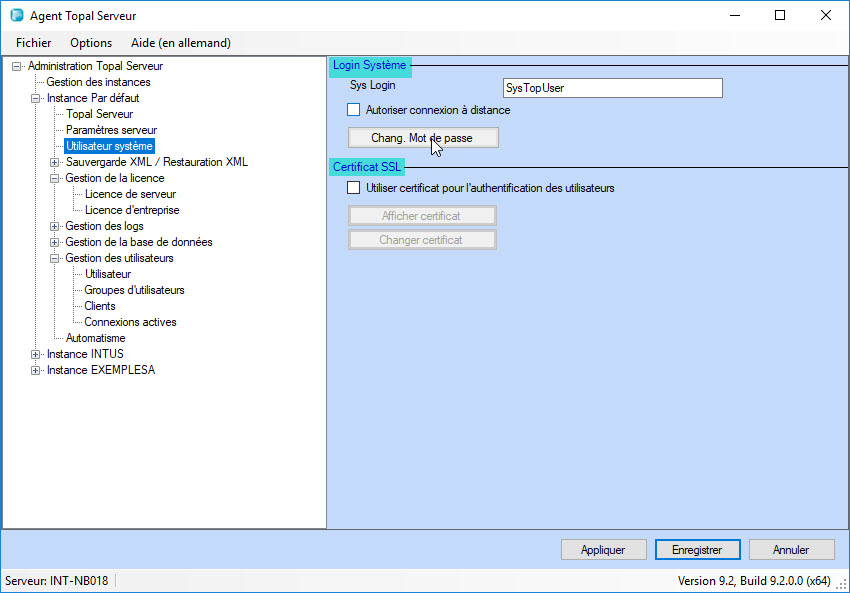850x593 pixels.
Task: Click the Agent Topal Serveur title bar icon
Action: tap(16, 16)
